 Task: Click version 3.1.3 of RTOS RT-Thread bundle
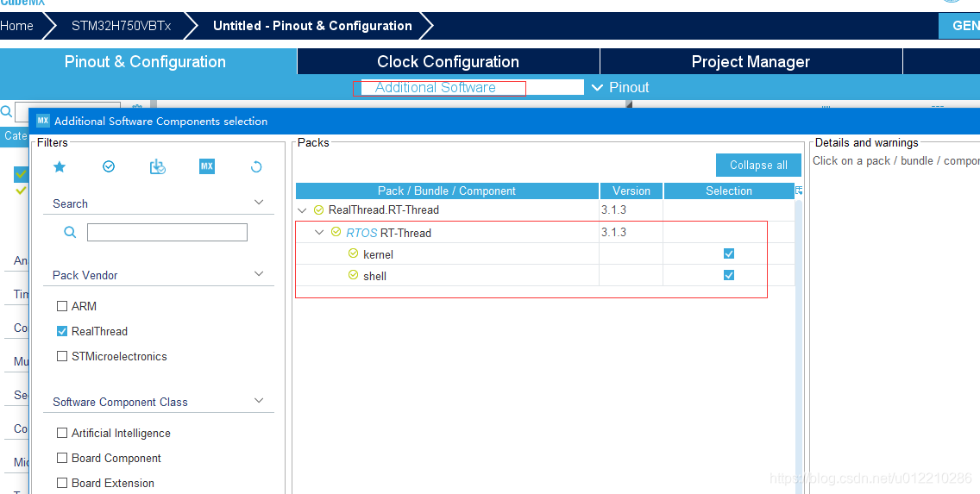(613, 232)
